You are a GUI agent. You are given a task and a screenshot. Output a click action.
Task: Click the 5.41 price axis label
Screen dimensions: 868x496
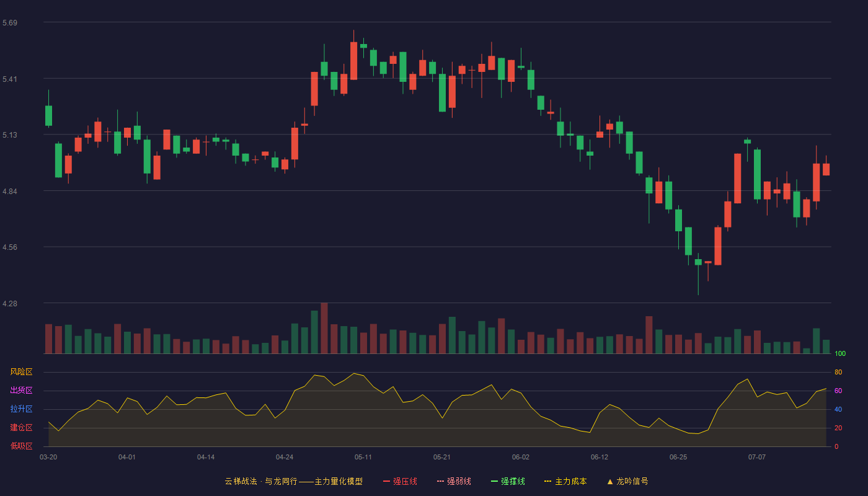[10, 79]
